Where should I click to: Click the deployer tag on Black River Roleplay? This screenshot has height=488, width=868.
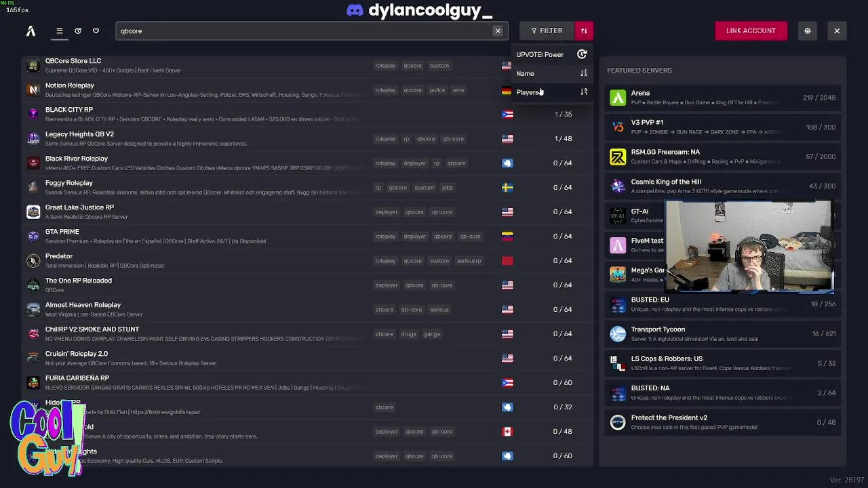[414, 163]
